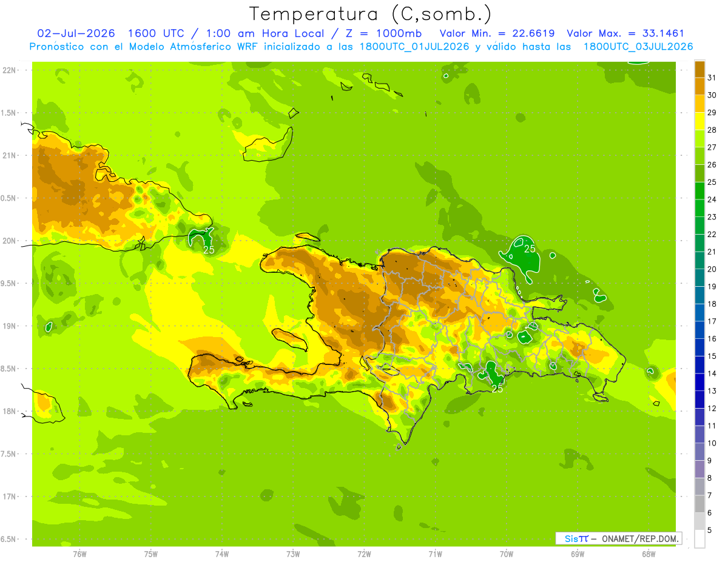
Task: Click the "22N" latitude axis label
Action: pyautogui.click(x=10, y=70)
